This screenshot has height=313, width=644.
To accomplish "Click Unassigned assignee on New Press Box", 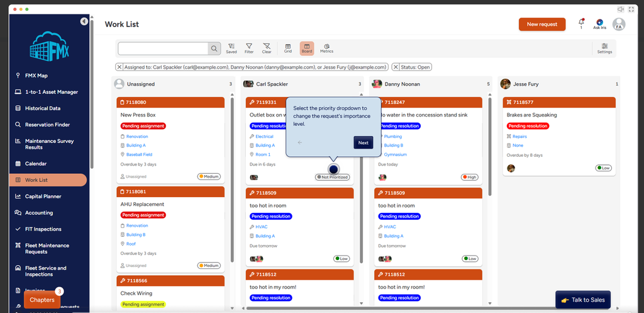I will (133, 176).
